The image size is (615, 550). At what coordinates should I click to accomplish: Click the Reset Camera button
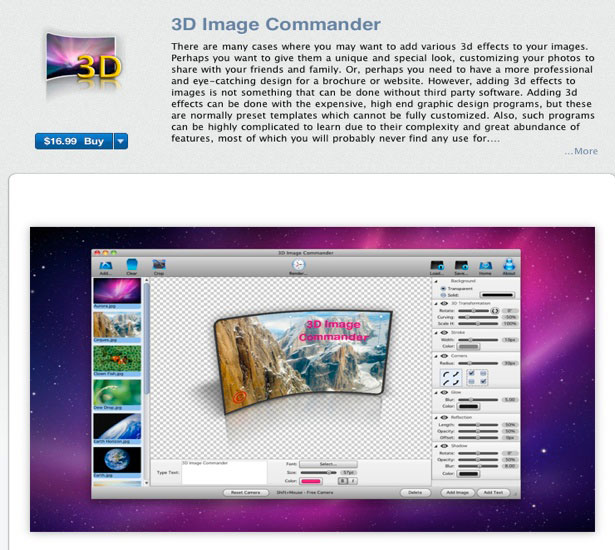pos(246,492)
